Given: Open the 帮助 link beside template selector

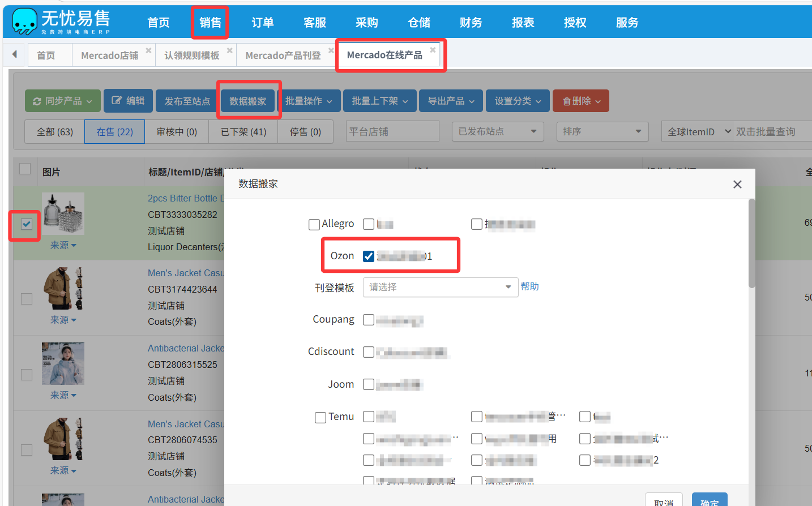Looking at the screenshot, I should 529,286.
